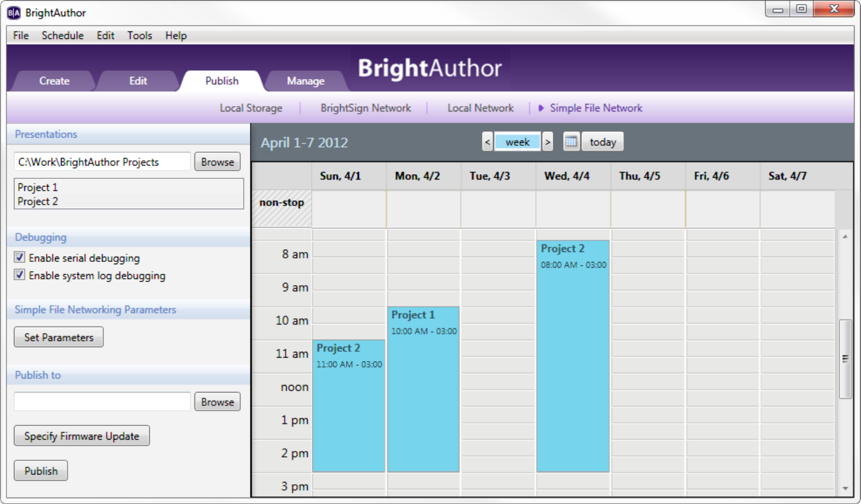The image size is (861, 504).
Task: Choose BrightSign Network publish option
Action: 366,108
